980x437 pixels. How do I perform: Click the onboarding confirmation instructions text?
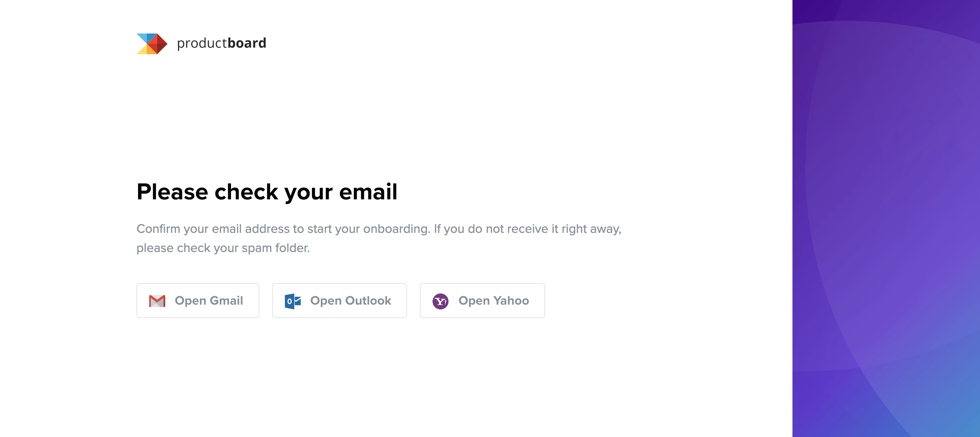click(378, 228)
